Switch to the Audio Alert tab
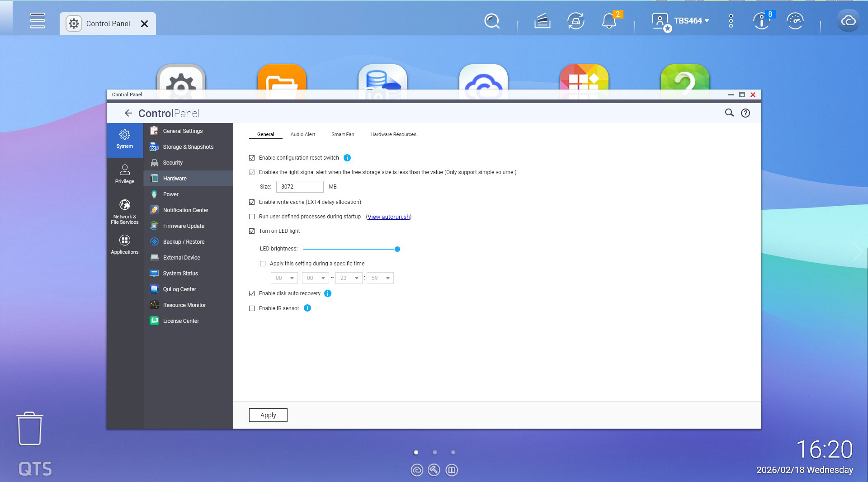Image resolution: width=868 pixels, height=482 pixels. (302, 134)
